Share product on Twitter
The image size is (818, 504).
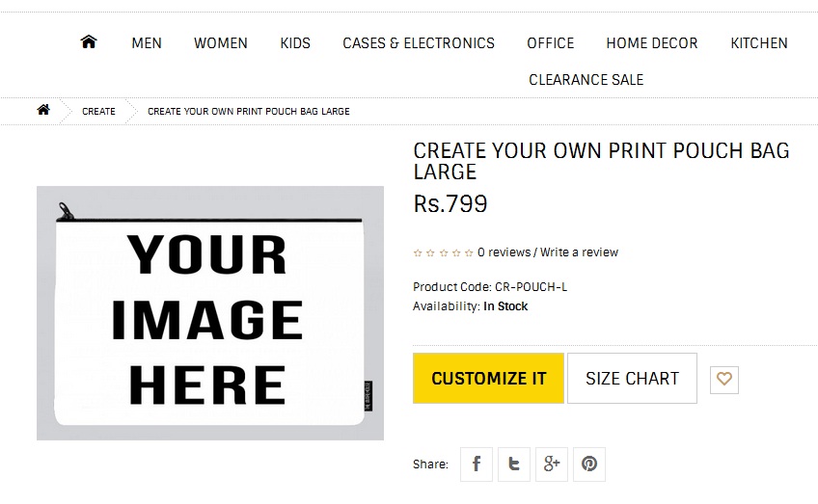click(x=514, y=464)
